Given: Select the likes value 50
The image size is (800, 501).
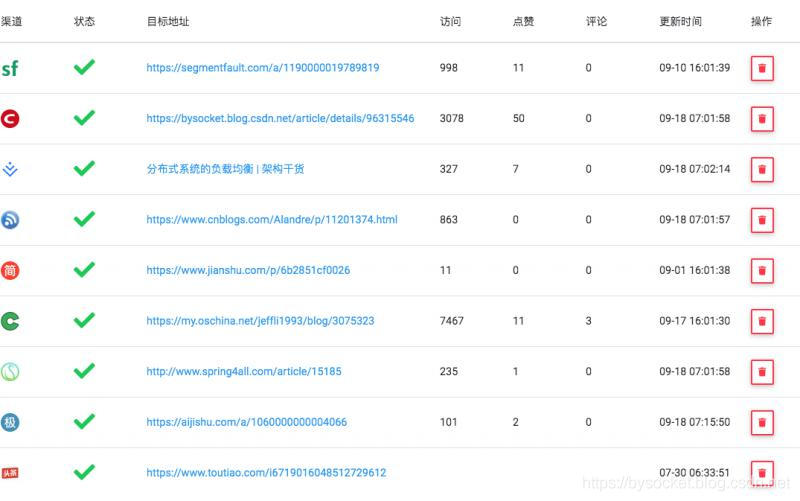Looking at the screenshot, I should coord(518,118).
